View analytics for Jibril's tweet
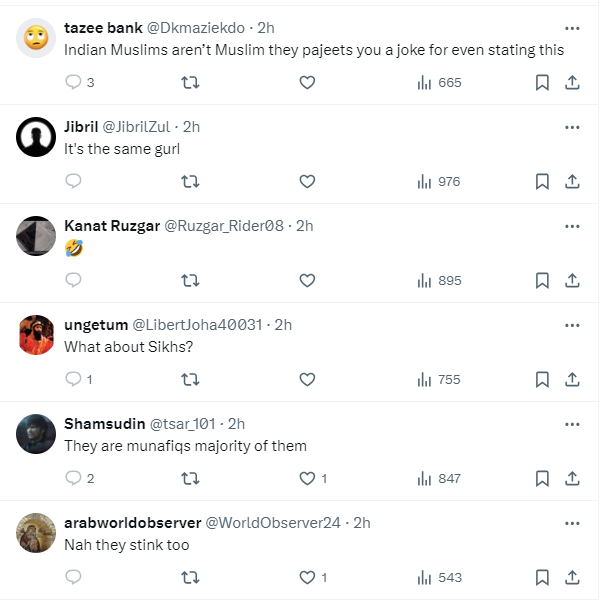The height and width of the screenshot is (600, 600). point(438,181)
